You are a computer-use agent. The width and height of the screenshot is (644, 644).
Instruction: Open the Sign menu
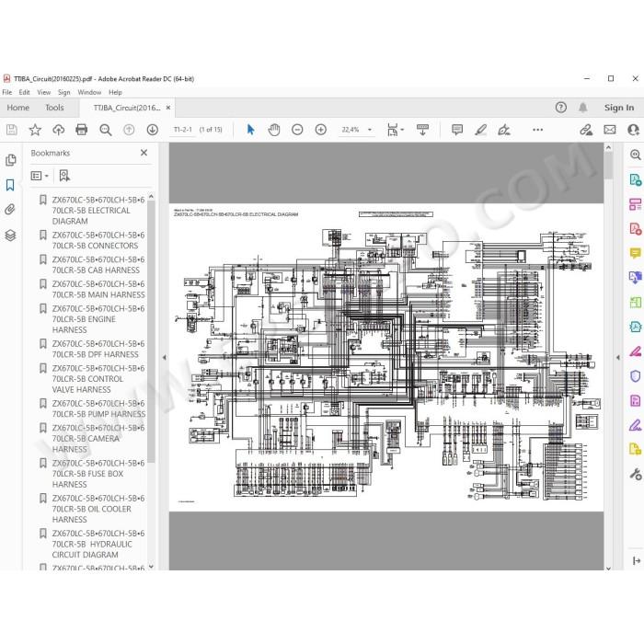(x=63, y=92)
